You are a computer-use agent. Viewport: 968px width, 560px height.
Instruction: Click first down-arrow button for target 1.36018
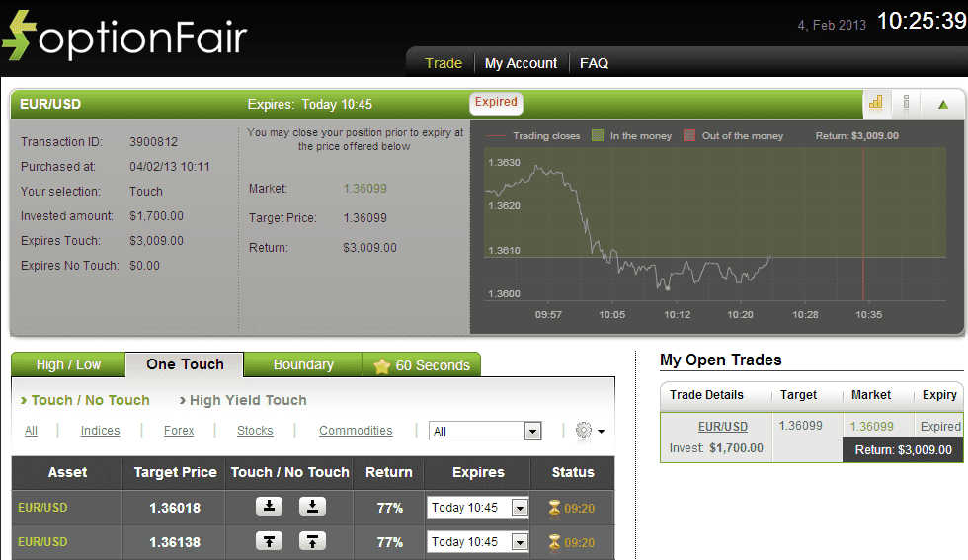tap(269, 507)
